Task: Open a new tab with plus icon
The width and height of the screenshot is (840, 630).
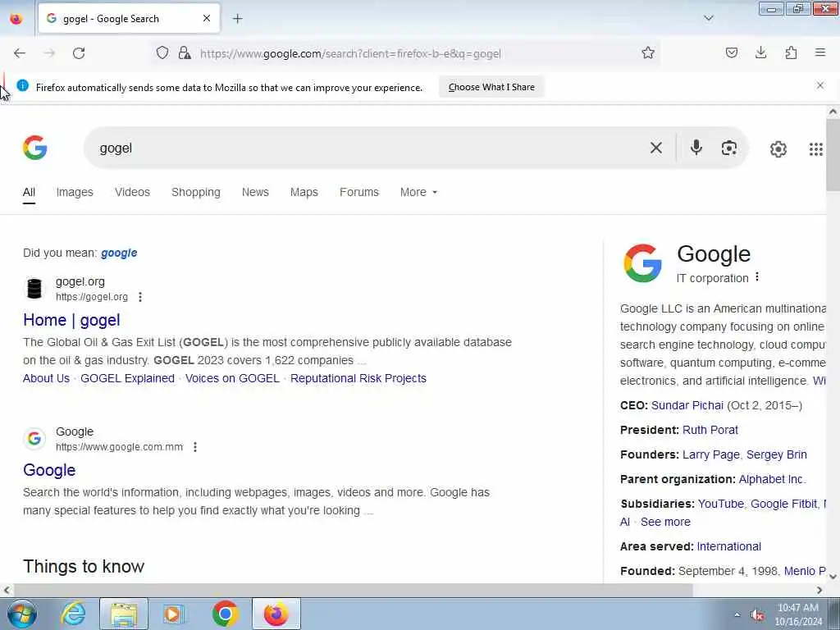Action: point(237,19)
